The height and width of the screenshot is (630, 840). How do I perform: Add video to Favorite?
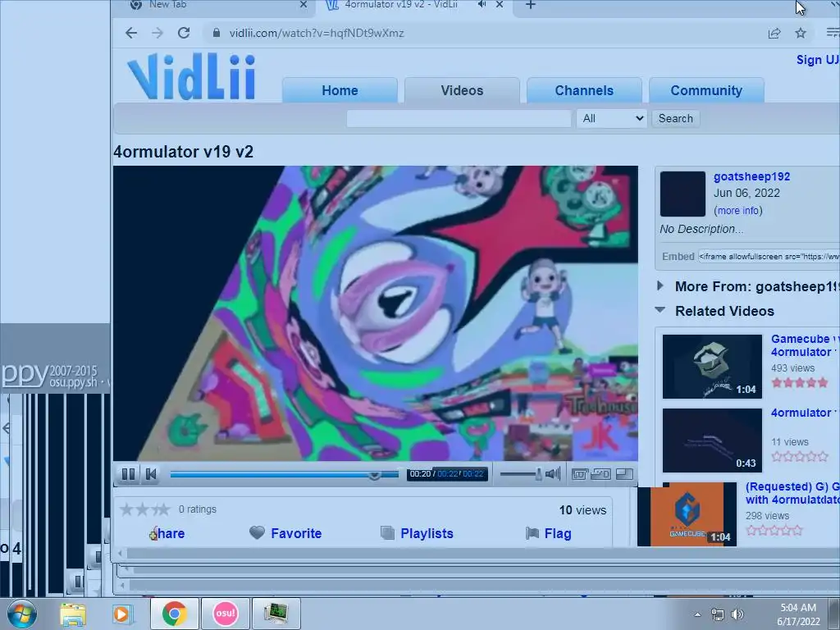click(x=295, y=533)
